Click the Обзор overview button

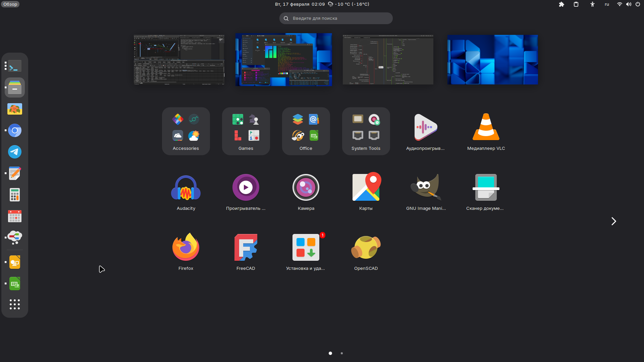pyautogui.click(x=10, y=4)
